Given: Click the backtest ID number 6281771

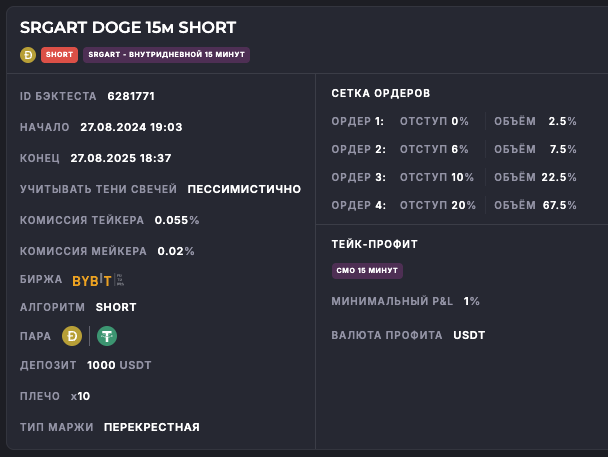Looking at the screenshot, I should coord(131,96).
